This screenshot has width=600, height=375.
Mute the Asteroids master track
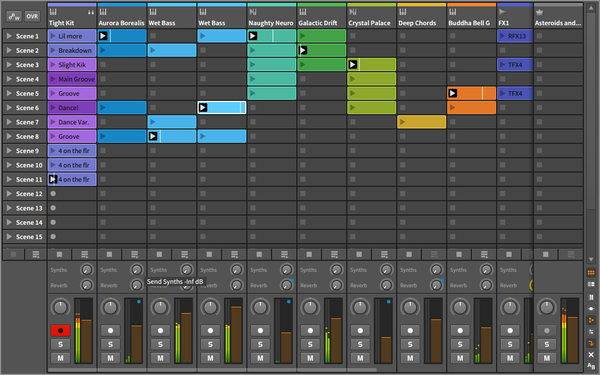click(546, 358)
